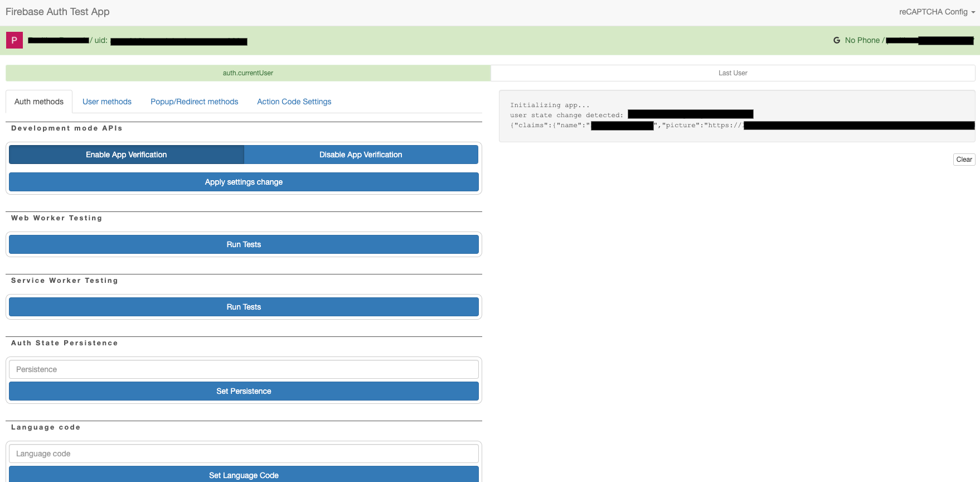Click the pink P user avatar
Viewport: 980px width, 482px height.
[14, 40]
